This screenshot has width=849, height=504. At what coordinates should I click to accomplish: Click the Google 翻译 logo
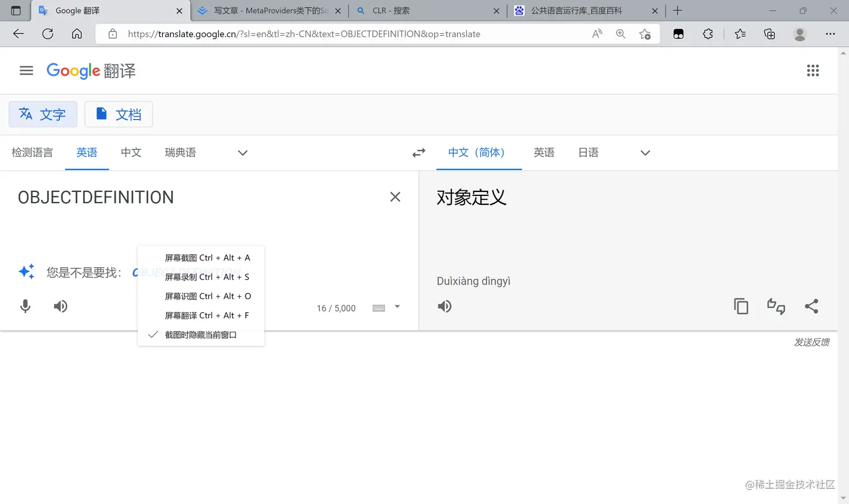(x=91, y=71)
